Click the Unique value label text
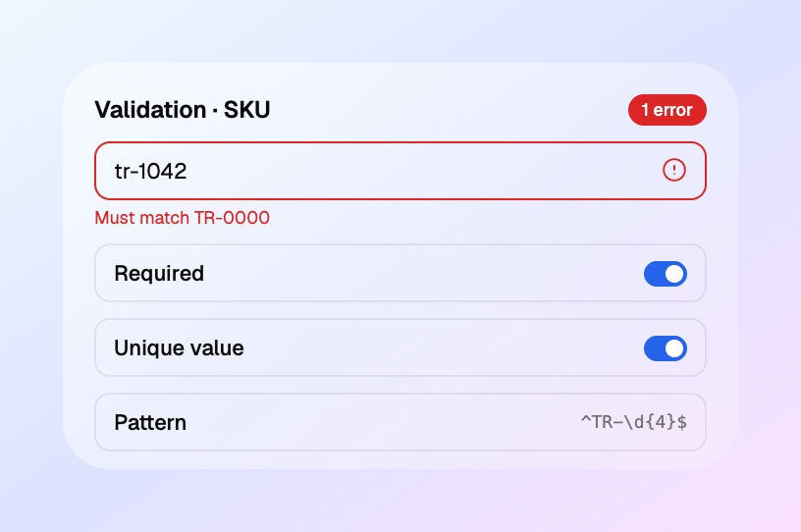The width and height of the screenshot is (801, 532). (x=179, y=348)
